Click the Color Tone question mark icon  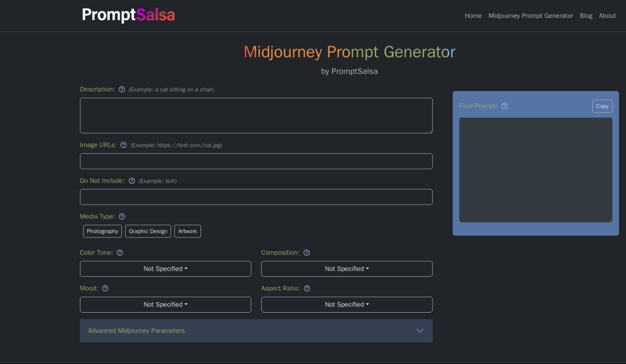click(120, 253)
